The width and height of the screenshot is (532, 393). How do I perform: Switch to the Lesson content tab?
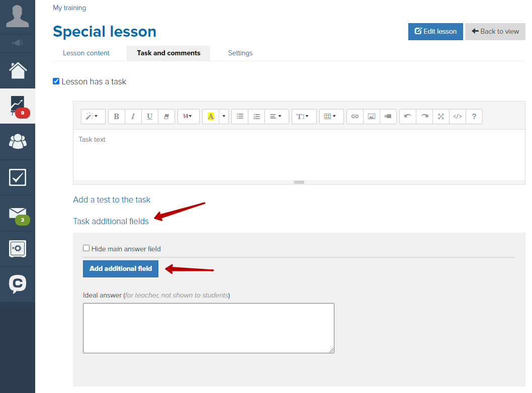pyautogui.click(x=86, y=53)
